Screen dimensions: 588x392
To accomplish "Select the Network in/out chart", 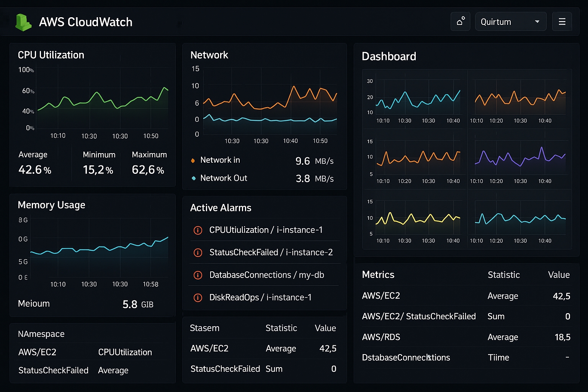I will [270, 101].
